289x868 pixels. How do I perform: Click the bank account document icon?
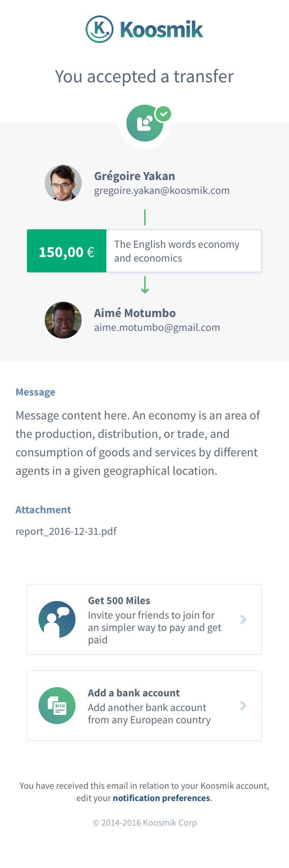[x=57, y=706]
